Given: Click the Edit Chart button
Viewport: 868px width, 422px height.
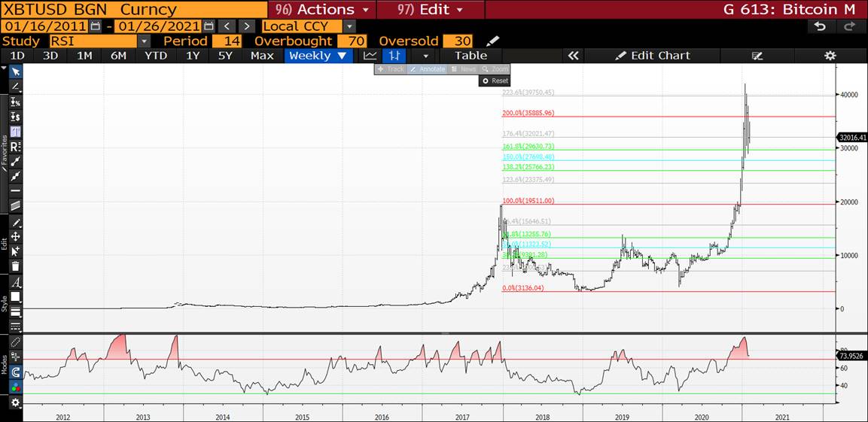Looking at the screenshot, I should click(653, 56).
